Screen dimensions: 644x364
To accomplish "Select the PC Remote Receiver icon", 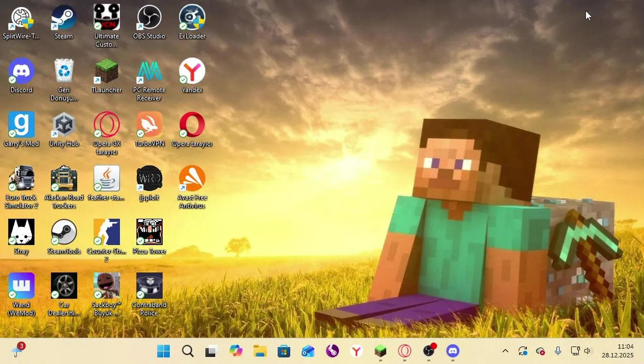I will pyautogui.click(x=150, y=80).
